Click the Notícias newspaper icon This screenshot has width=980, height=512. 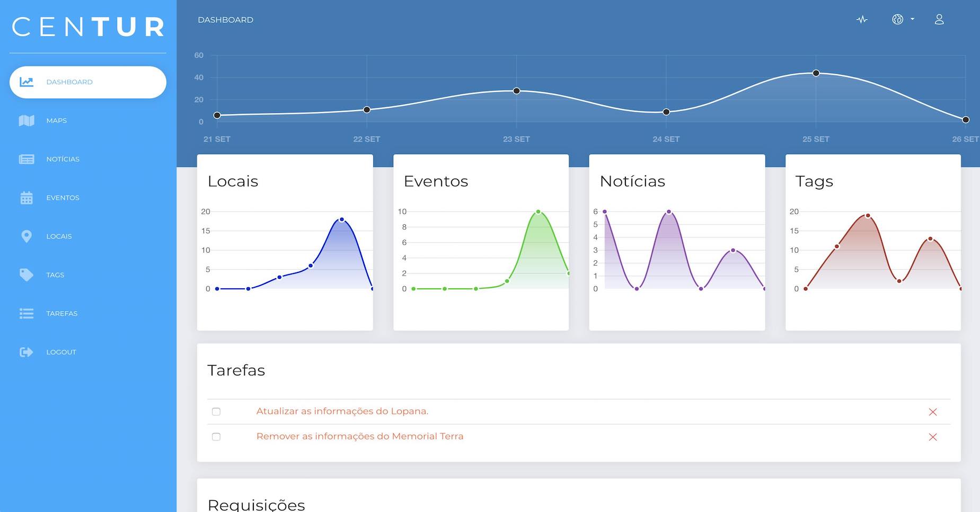point(27,159)
